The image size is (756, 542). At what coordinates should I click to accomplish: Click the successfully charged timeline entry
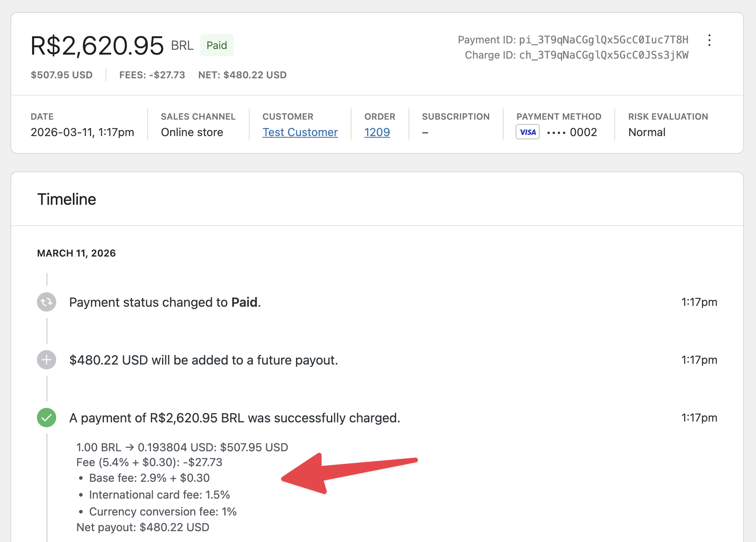pos(234,418)
